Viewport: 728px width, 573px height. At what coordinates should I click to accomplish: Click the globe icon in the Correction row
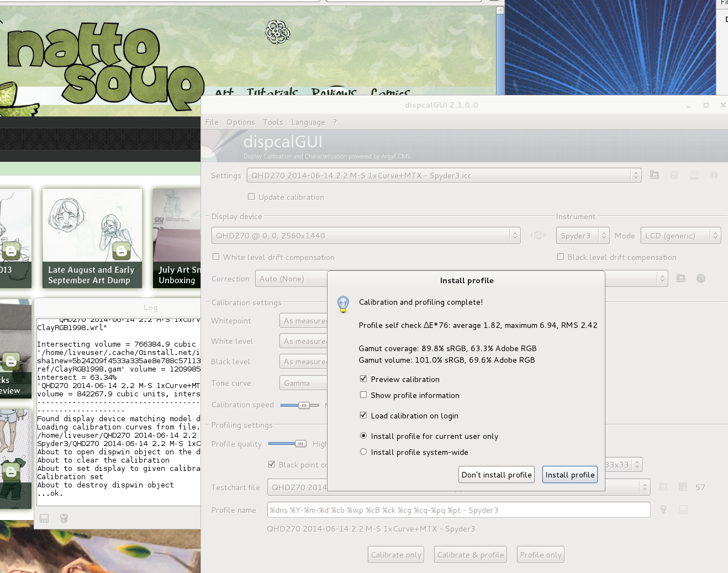pyautogui.click(x=701, y=278)
